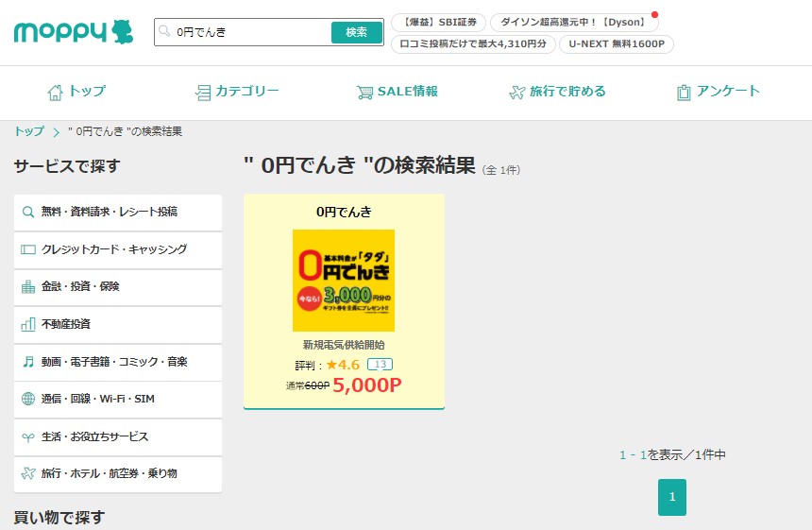Screen dimensions: 812x530
Task: Click the house icon beside トップ
Action: [x=55, y=93]
